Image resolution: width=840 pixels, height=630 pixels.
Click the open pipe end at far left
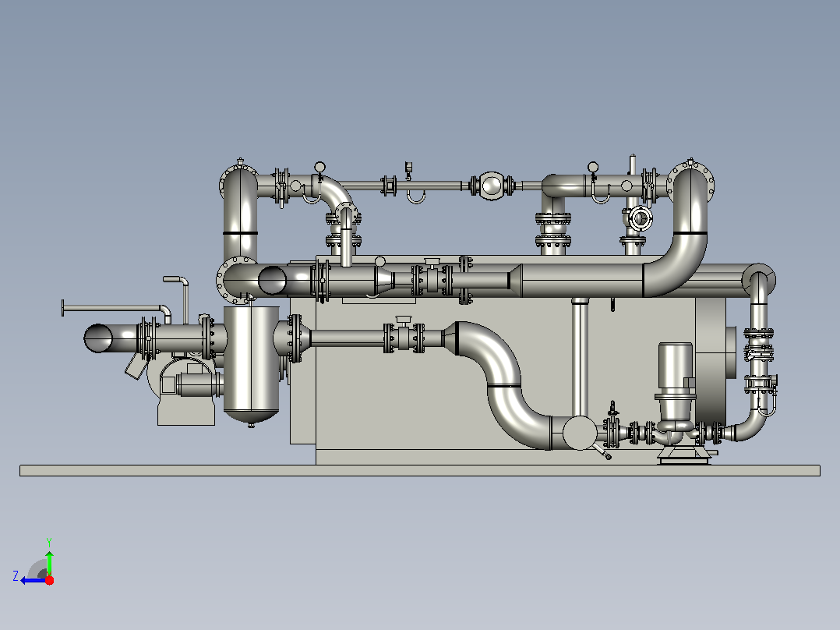point(98,338)
